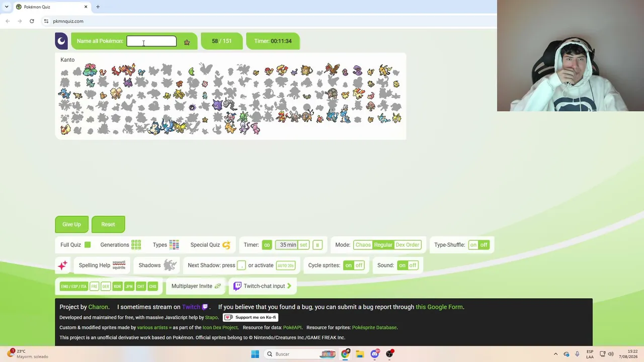Reveal the next shadow with the comma key button
Image resolution: width=644 pixels, height=362 pixels.
coord(242,265)
